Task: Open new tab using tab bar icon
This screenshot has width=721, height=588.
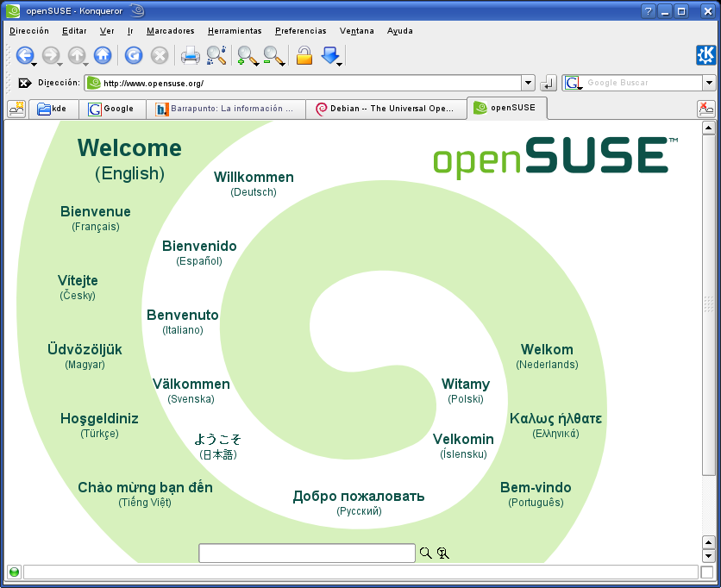Action: [16, 109]
